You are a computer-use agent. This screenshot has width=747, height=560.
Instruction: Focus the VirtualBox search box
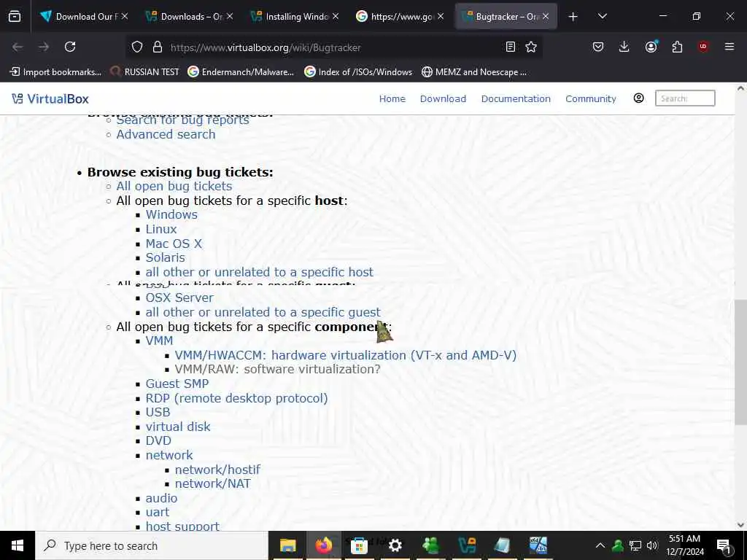tap(685, 98)
